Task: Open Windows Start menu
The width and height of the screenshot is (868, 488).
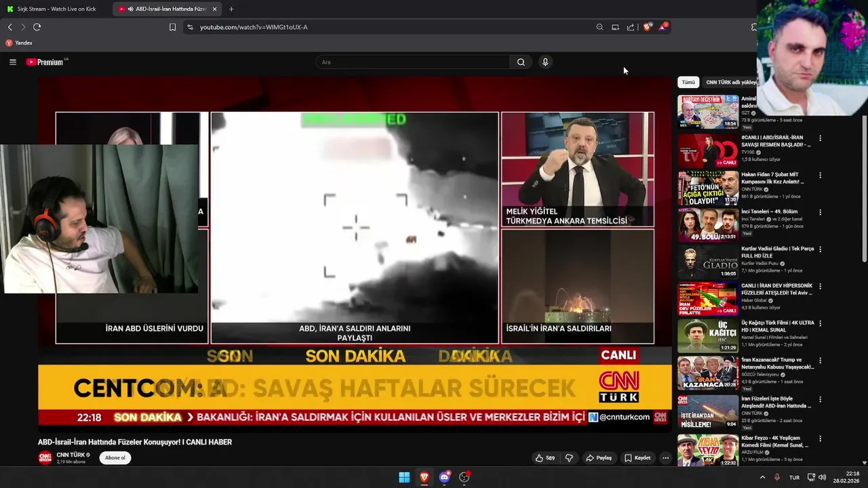Action: click(x=404, y=477)
